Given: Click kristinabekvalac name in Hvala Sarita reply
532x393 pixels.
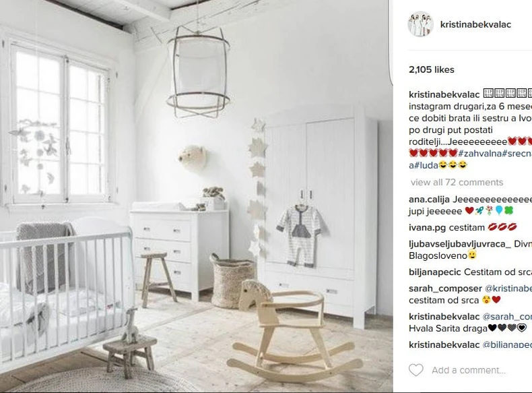Looking at the screenshot, I should pyautogui.click(x=444, y=317).
